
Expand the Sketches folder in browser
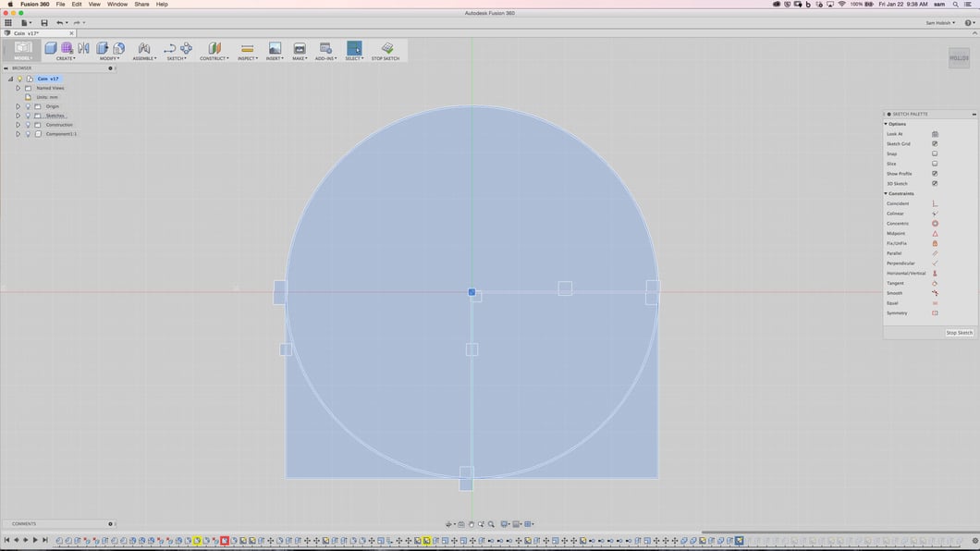pos(18,116)
